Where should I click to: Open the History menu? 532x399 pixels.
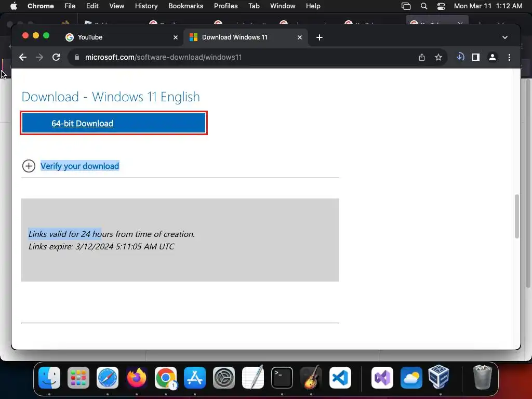pos(146,6)
